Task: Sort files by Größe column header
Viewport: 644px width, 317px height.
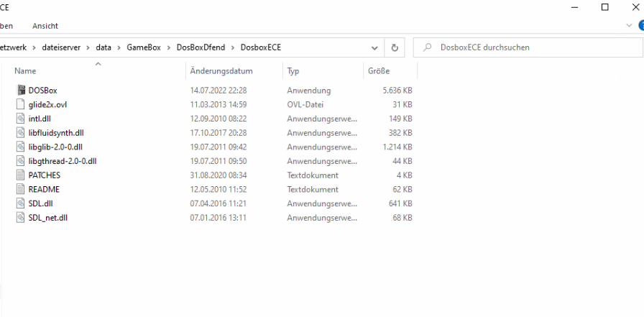Action: (x=378, y=71)
